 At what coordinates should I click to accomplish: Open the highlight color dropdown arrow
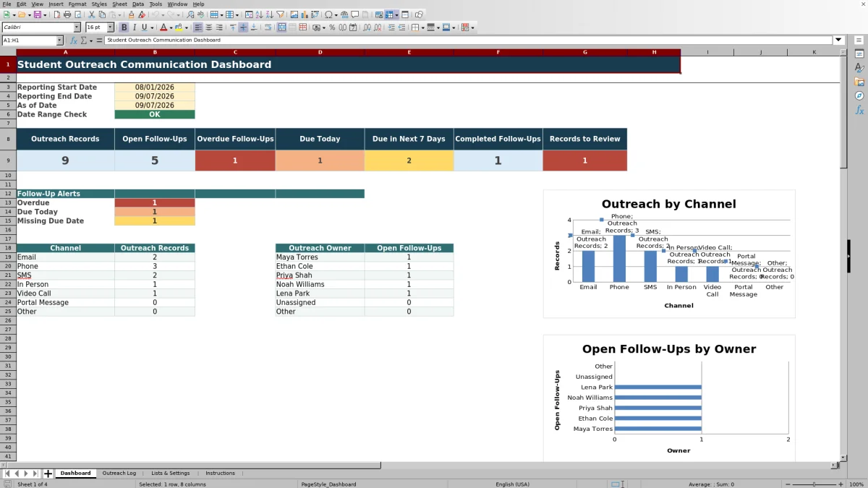pos(187,27)
